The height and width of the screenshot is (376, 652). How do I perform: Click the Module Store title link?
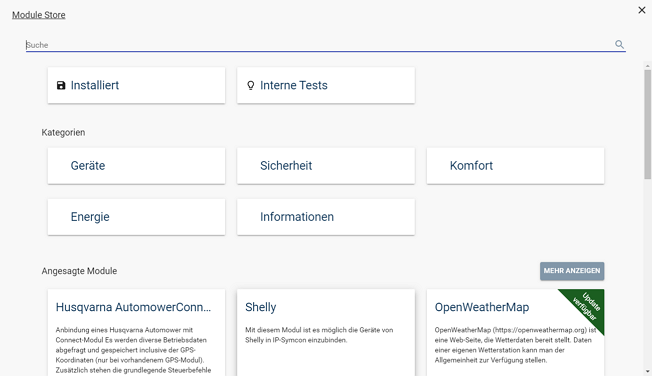(x=39, y=15)
